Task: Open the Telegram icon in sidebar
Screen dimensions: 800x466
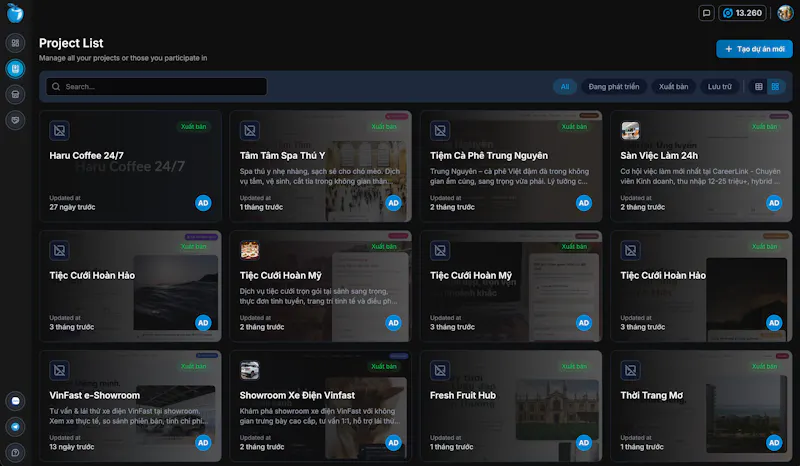Action: [15, 427]
